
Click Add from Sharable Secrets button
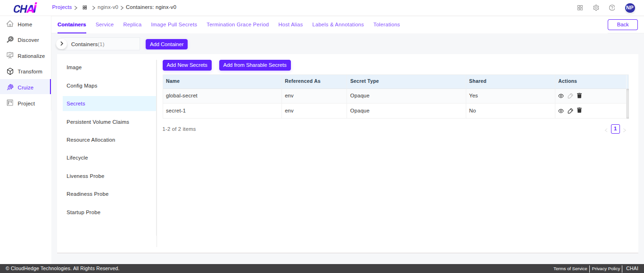click(x=255, y=65)
